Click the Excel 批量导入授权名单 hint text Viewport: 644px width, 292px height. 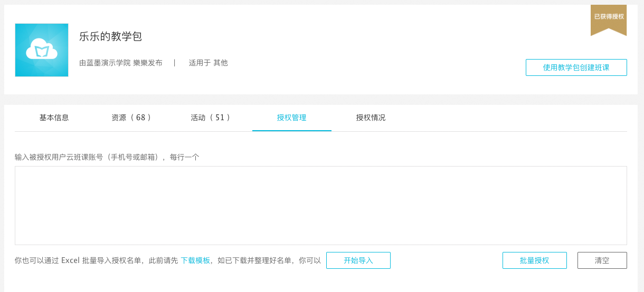168,260
